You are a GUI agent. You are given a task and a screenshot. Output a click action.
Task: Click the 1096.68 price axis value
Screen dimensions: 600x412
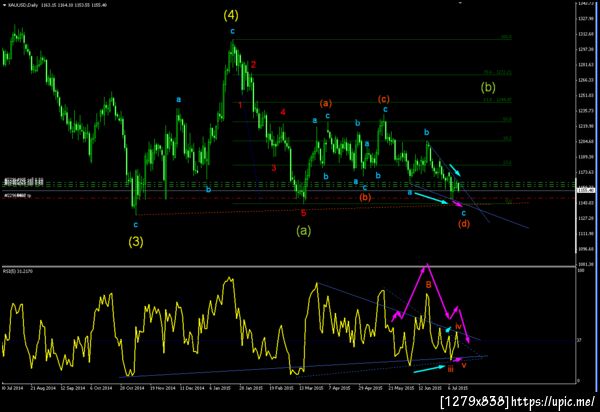click(586, 249)
